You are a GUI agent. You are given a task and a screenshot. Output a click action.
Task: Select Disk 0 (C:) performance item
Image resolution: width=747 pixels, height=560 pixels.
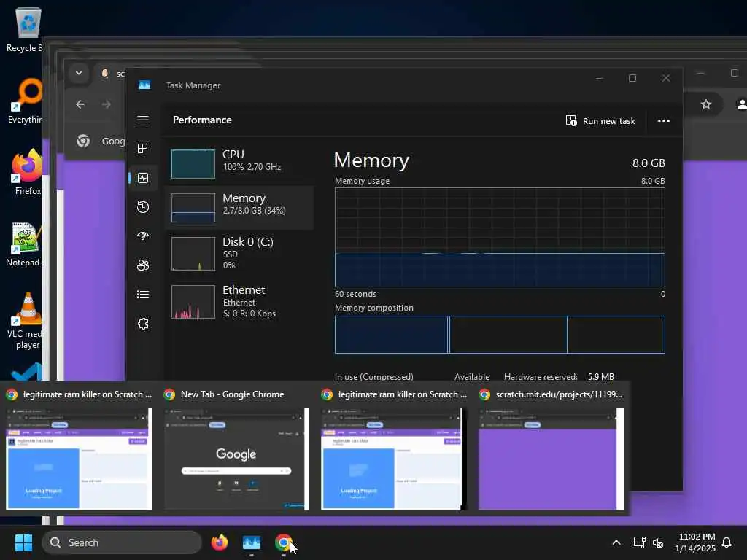[x=239, y=253]
